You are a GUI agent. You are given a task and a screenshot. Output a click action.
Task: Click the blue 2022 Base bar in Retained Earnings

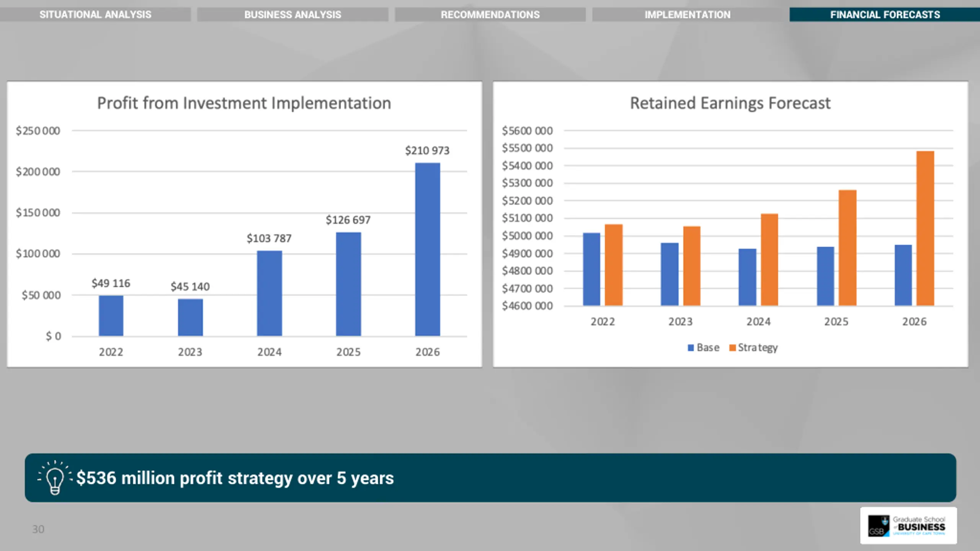pyautogui.click(x=591, y=269)
